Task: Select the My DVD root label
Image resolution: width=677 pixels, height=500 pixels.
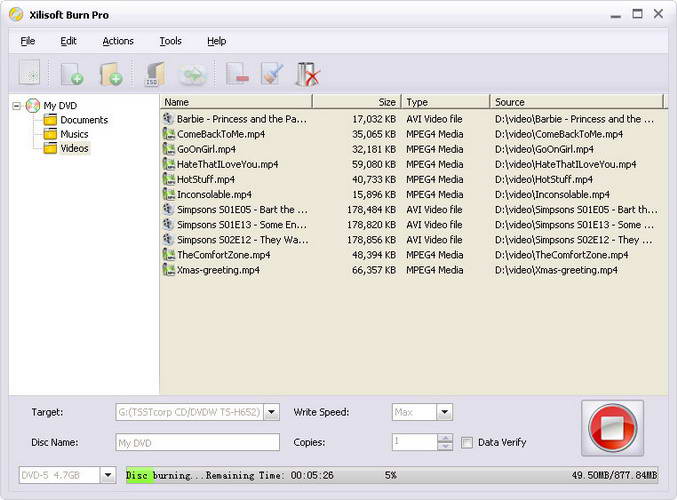Action: point(60,105)
